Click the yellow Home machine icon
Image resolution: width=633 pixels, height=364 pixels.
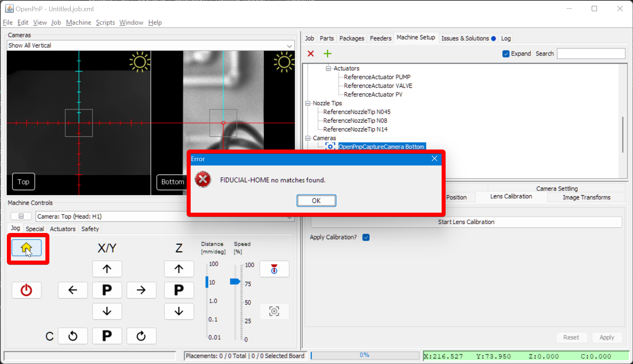pyautogui.click(x=26, y=248)
